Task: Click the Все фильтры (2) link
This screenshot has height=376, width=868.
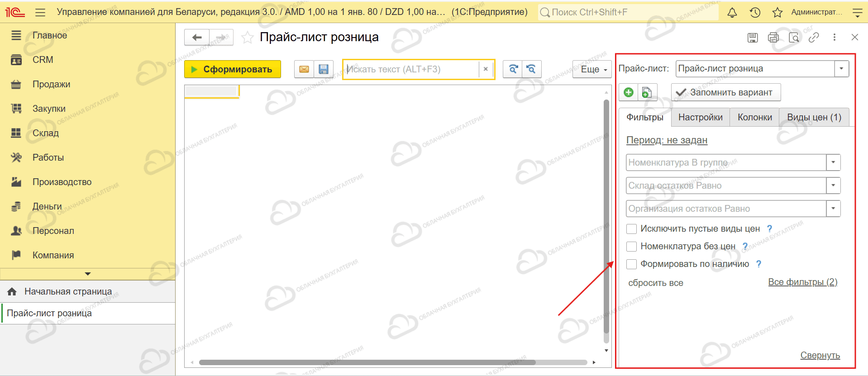Action: tap(802, 282)
